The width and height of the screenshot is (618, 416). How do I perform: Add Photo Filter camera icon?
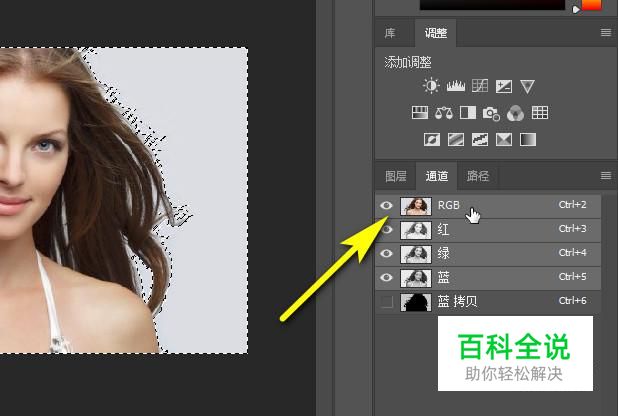point(491,113)
